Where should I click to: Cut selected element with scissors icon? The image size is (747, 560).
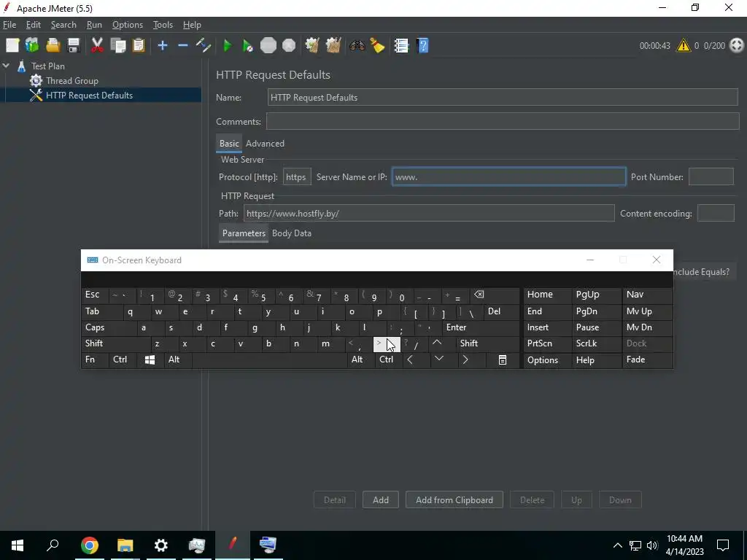tap(97, 45)
